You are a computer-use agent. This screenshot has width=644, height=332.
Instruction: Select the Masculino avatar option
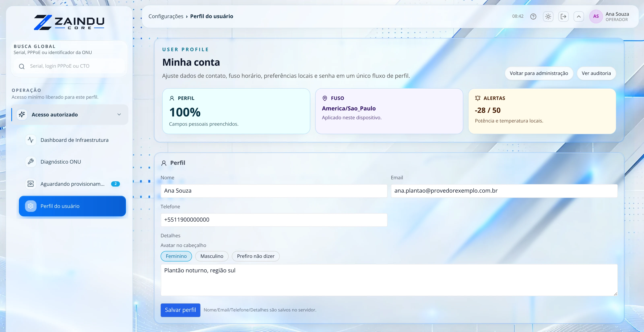coord(212,256)
